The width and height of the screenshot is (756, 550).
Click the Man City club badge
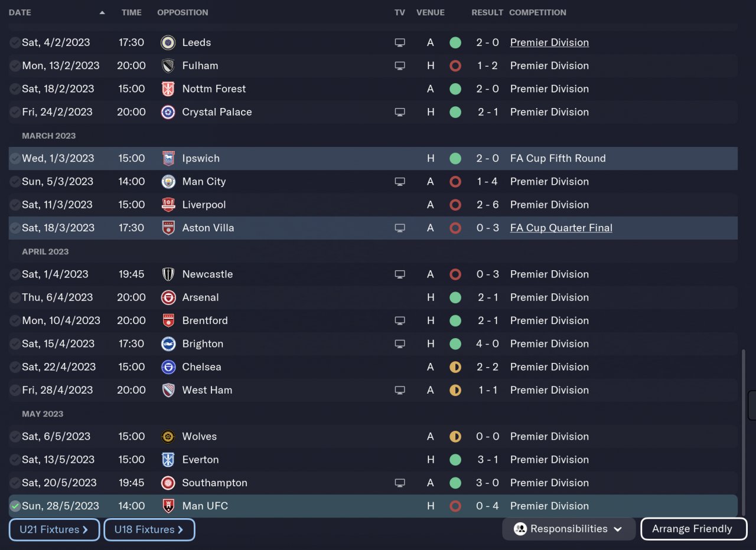pyautogui.click(x=168, y=182)
